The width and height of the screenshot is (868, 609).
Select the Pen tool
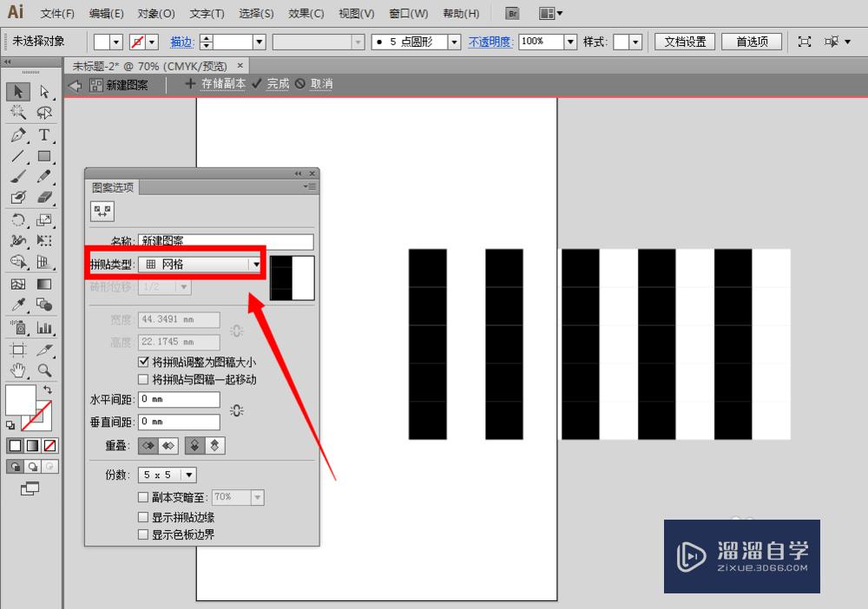click(17, 135)
